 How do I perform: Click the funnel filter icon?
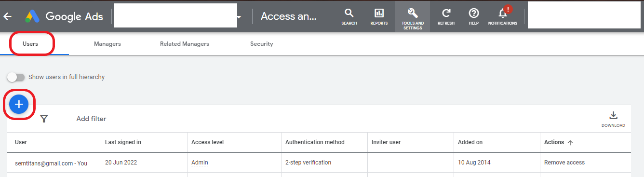[x=44, y=119]
